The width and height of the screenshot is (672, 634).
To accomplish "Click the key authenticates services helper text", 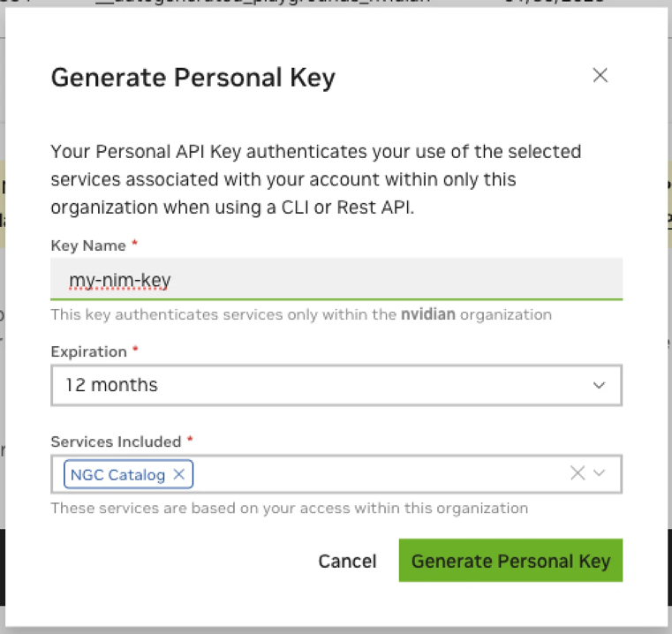I will [301, 314].
